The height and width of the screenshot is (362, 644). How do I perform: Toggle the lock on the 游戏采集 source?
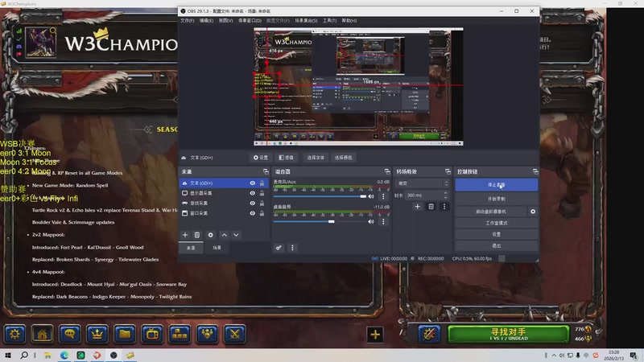[x=262, y=204]
